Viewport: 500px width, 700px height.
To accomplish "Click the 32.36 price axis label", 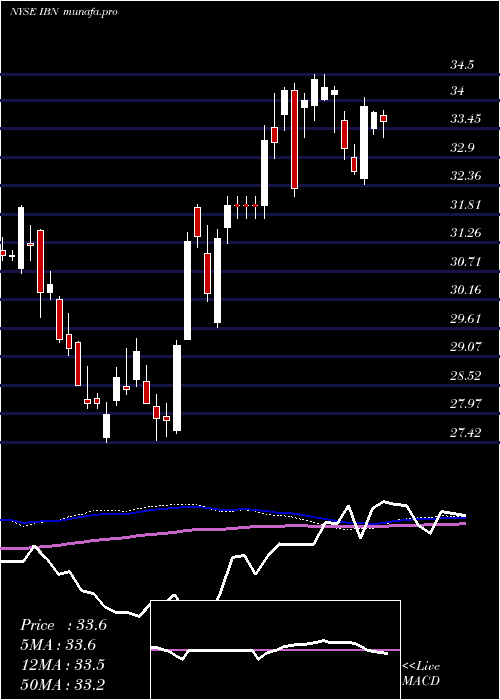I will tap(466, 176).
